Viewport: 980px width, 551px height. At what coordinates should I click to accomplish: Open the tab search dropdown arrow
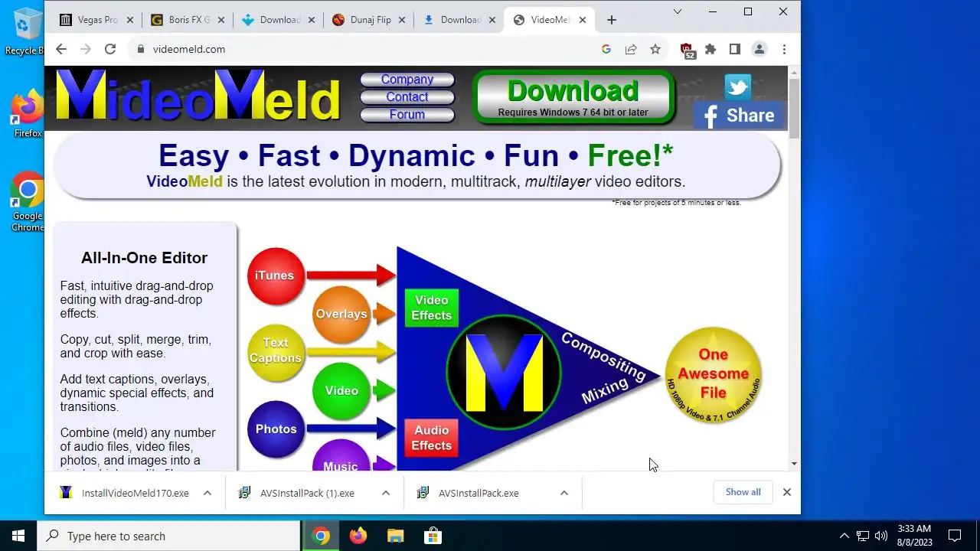tap(678, 11)
